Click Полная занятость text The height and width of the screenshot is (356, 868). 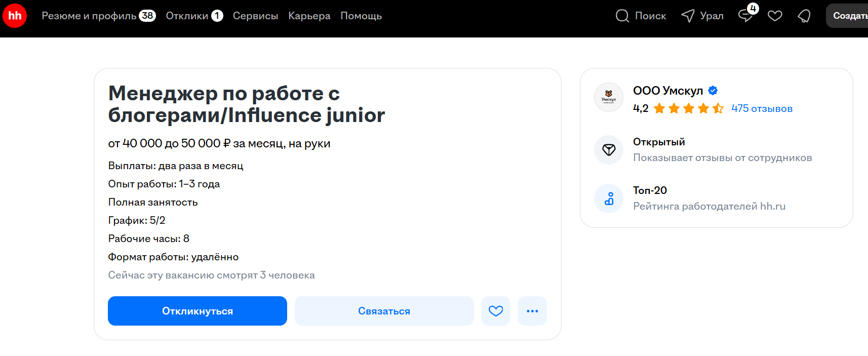coord(153,202)
